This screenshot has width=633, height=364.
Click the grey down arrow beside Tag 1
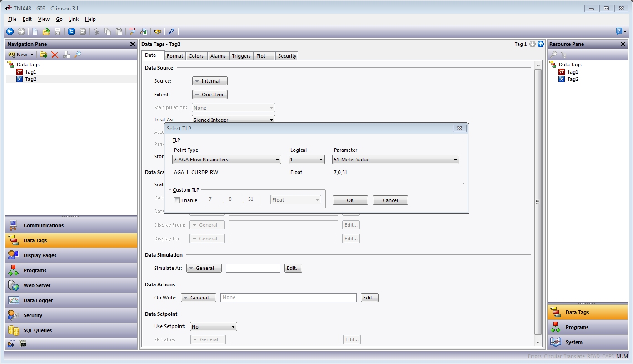click(533, 44)
